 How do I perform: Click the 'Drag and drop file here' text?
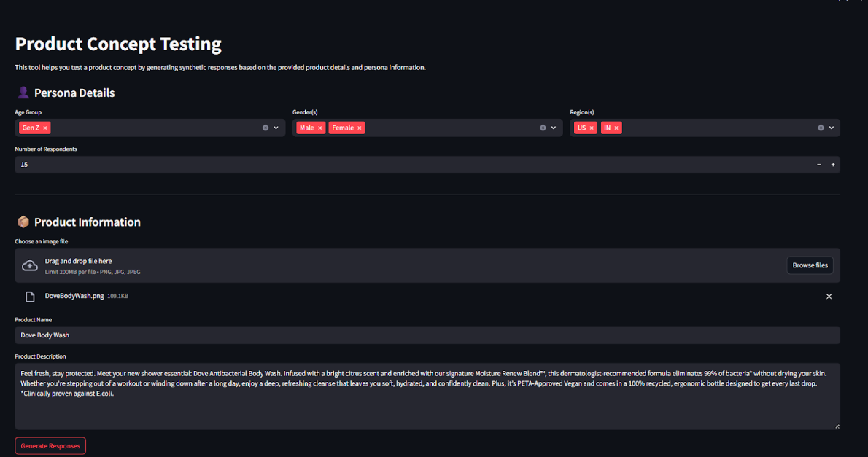point(78,261)
